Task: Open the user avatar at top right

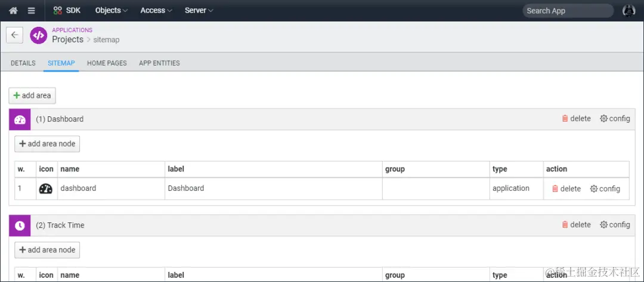Action: point(629,11)
